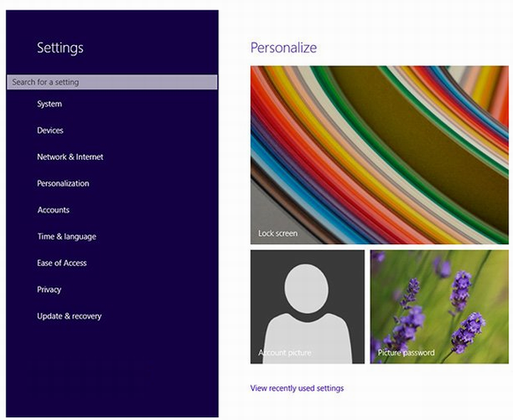Select Network & Internet in sidebar
This screenshot has width=513, height=420.
click(x=70, y=157)
